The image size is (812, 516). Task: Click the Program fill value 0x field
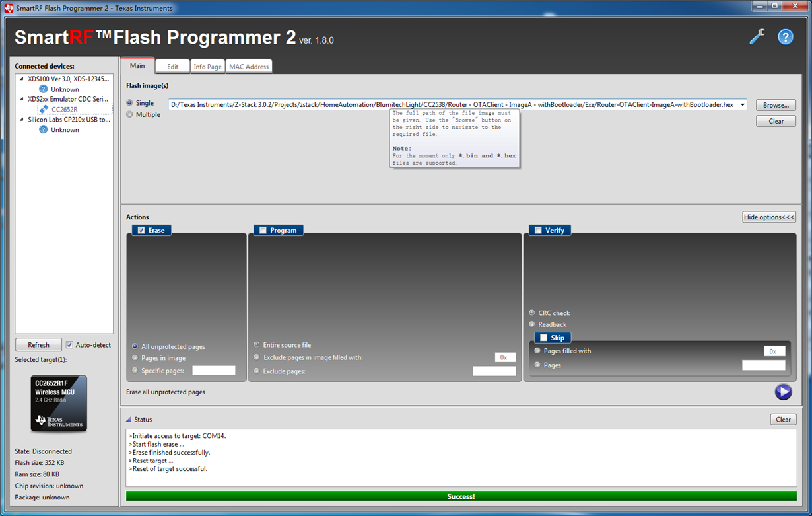click(505, 357)
